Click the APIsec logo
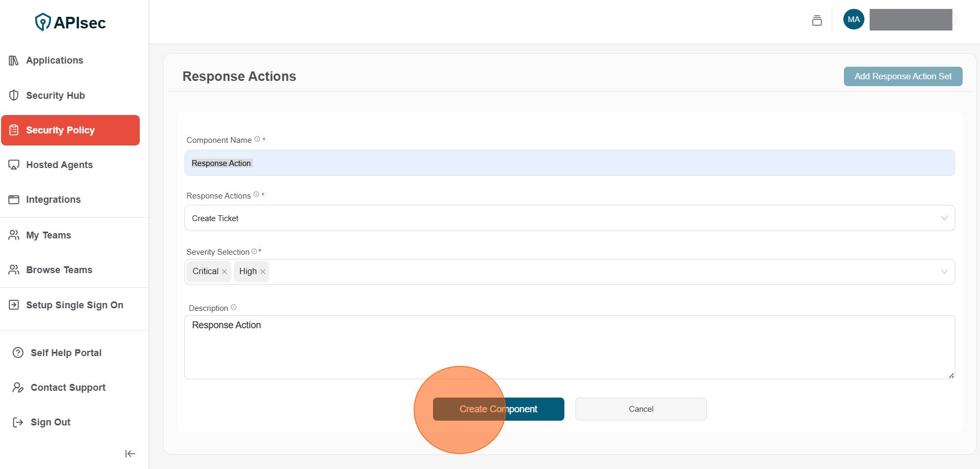The width and height of the screenshot is (980, 469). coord(70,22)
